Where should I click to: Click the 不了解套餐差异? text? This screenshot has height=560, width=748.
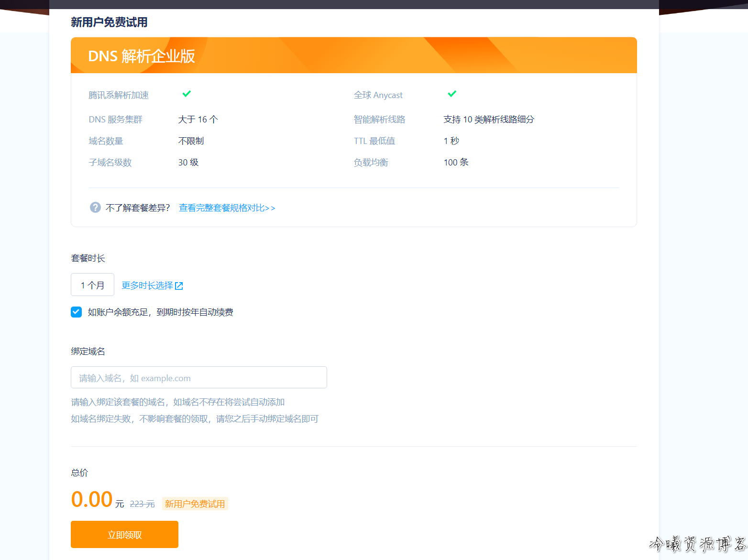138,208
